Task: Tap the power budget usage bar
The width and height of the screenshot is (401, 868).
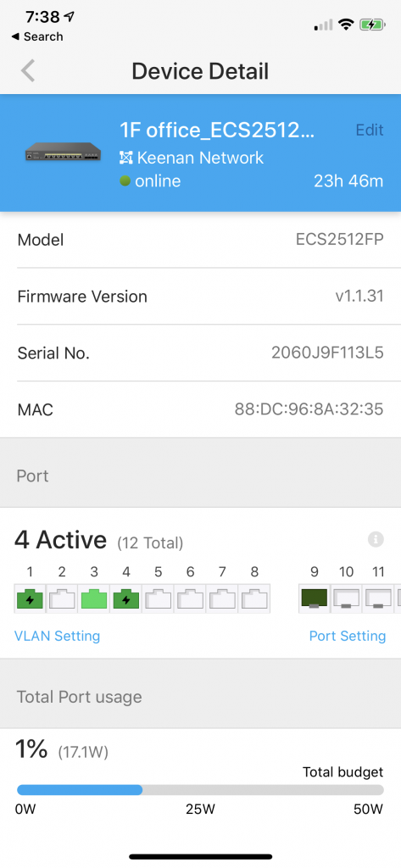Action: coord(200,790)
